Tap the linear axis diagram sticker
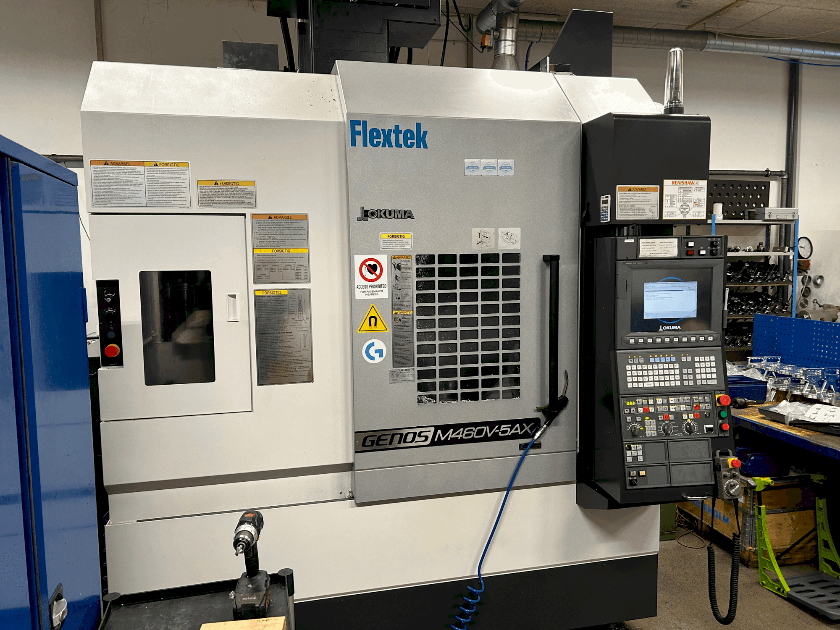The image size is (840, 630). (x=483, y=238)
